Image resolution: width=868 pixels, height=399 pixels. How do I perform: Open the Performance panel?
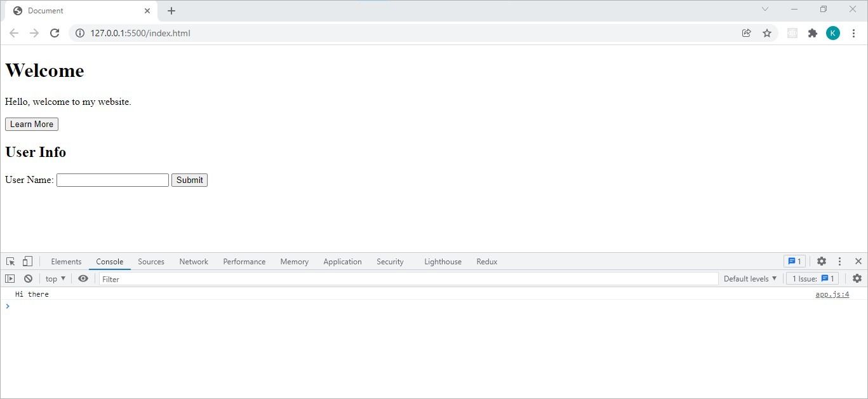[x=244, y=262]
